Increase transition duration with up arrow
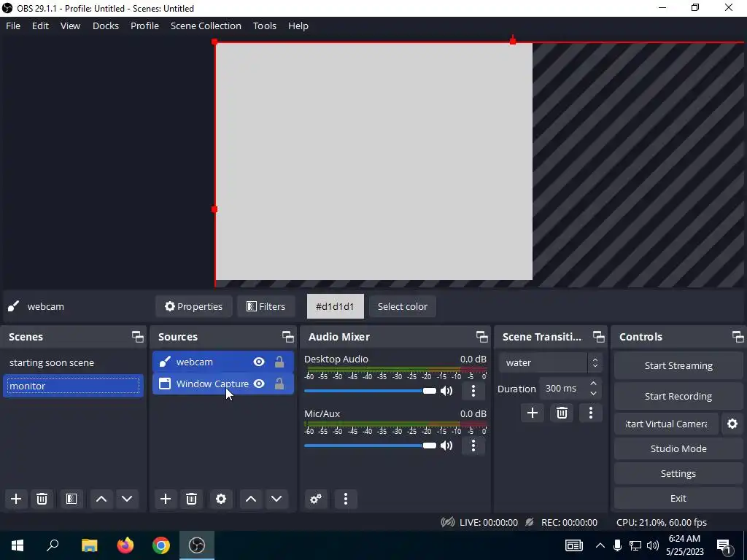 point(593,384)
